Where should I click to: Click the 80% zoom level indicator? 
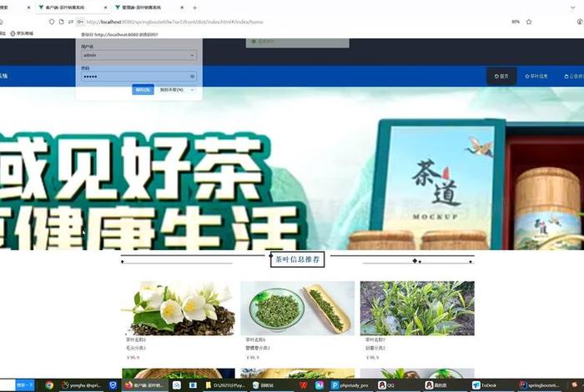[516, 22]
